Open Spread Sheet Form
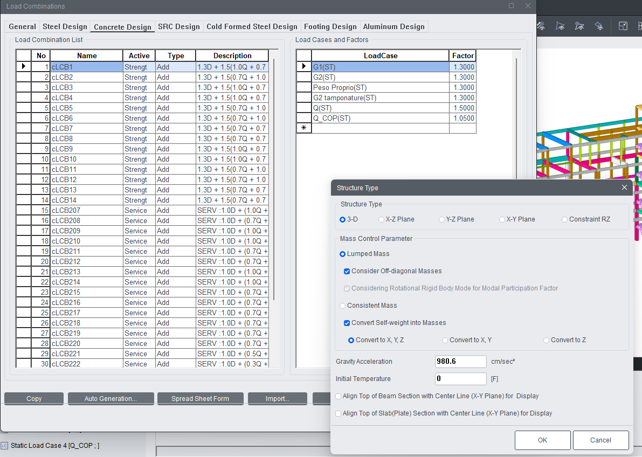Viewport: 642px width, 457px height. [200, 398]
